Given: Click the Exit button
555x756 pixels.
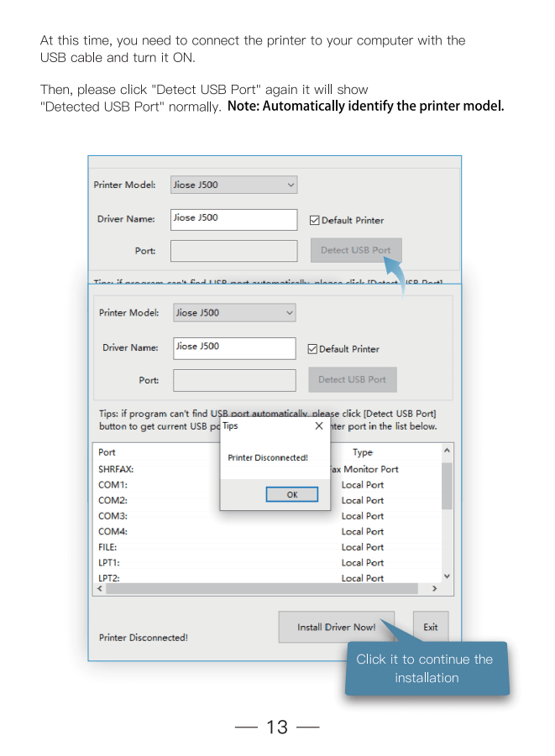Looking at the screenshot, I should click(431, 627).
